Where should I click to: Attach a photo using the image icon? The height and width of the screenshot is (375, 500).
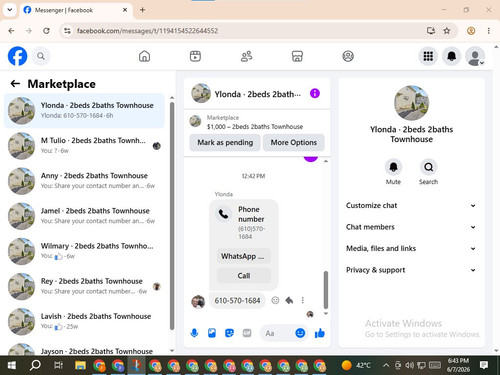(x=212, y=333)
